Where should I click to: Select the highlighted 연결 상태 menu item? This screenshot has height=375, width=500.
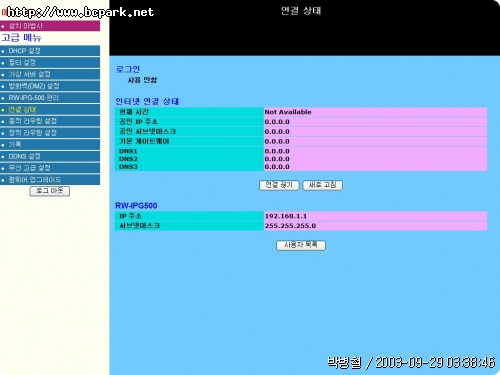point(50,109)
